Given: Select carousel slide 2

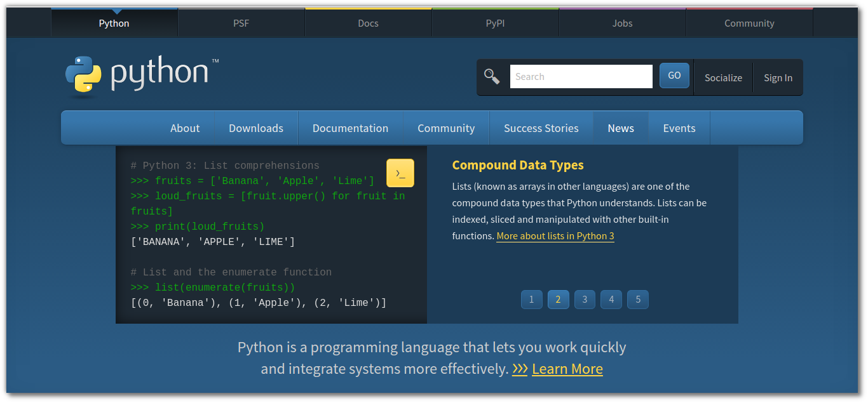Looking at the screenshot, I should [558, 300].
